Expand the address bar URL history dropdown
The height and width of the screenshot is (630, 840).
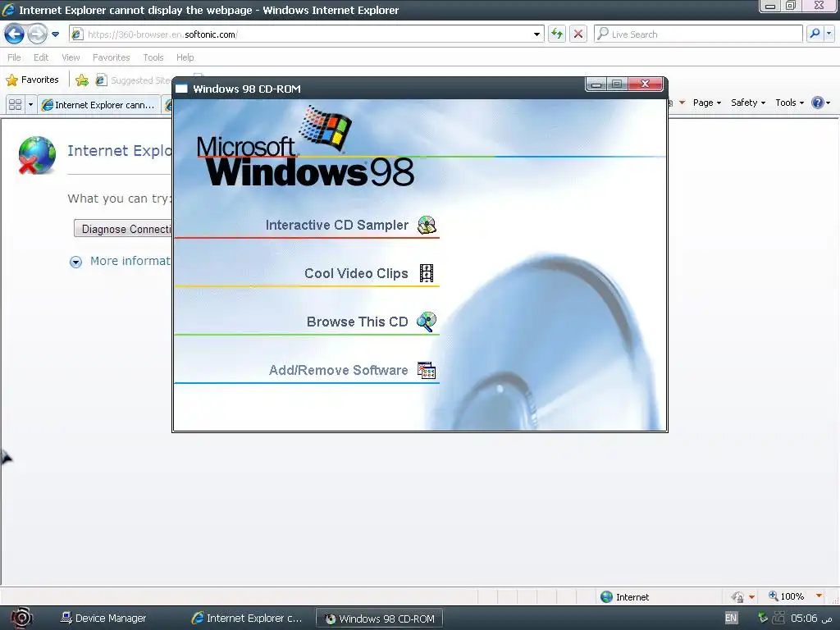(x=536, y=34)
